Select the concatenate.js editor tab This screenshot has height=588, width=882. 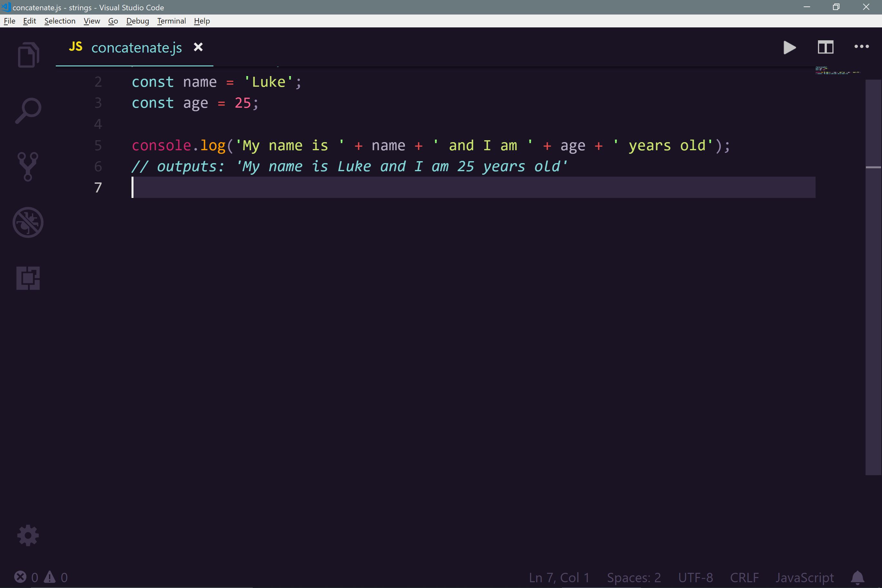[136, 48]
